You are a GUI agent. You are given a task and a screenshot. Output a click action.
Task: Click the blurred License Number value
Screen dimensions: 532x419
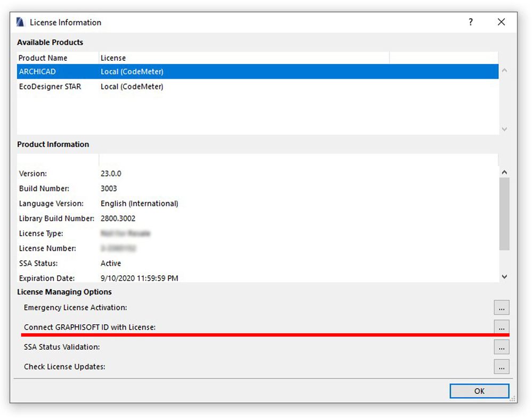click(118, 248)
